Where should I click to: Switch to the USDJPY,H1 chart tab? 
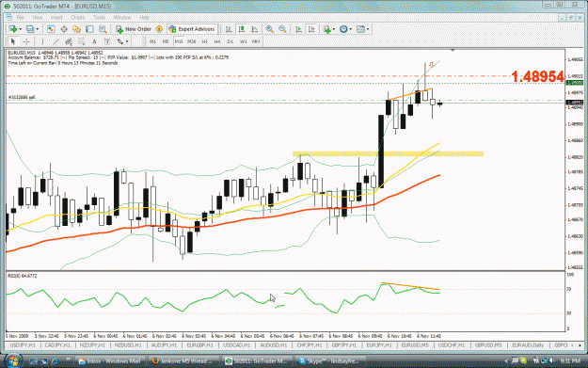(x=23, y=344)
